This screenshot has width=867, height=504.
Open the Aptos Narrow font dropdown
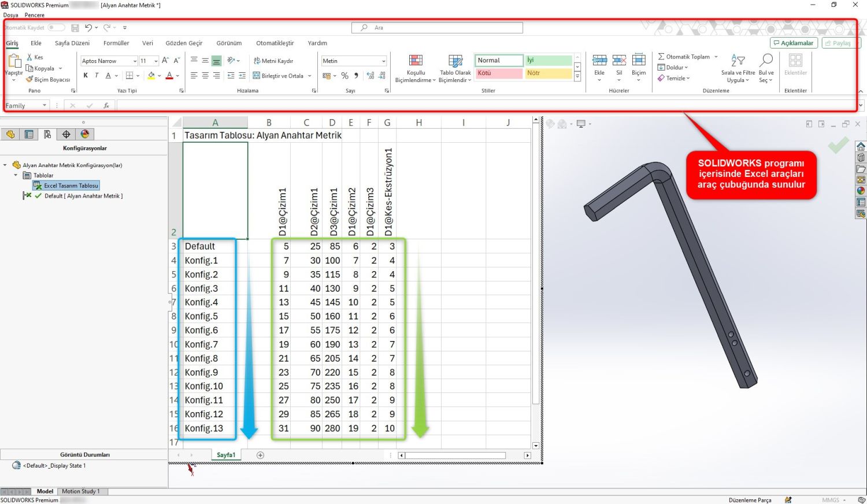135,61
